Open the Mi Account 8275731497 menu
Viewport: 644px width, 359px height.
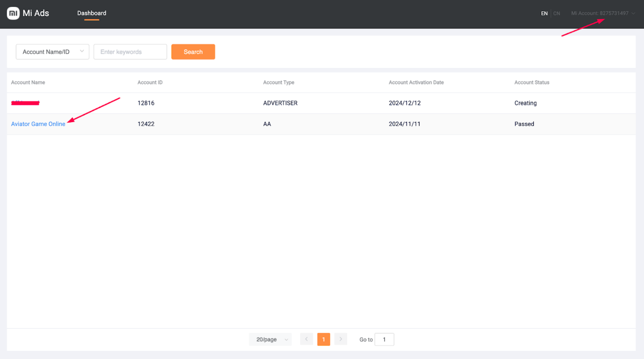click(599, 14)
